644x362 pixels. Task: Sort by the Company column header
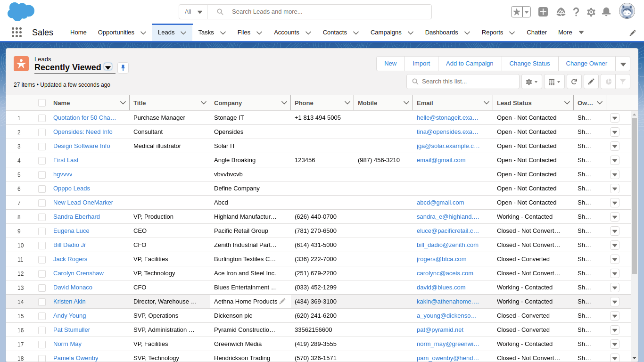coord(228,103)
